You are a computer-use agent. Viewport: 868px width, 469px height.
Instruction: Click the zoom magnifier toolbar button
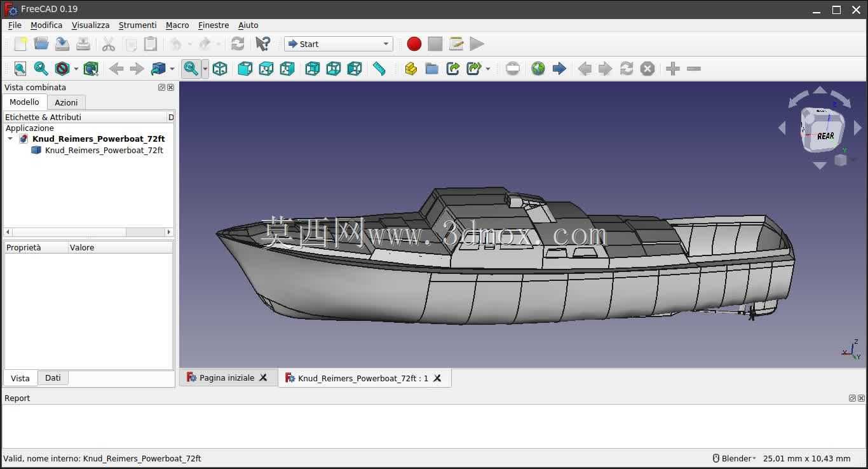click(x=191, y=69)
